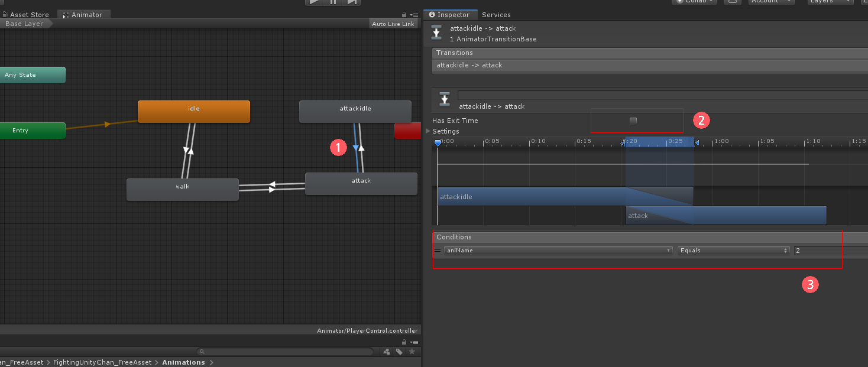Start play mode with Play button
The height and width of the screenshot is (367, 868).
click(x=314, y=2)
